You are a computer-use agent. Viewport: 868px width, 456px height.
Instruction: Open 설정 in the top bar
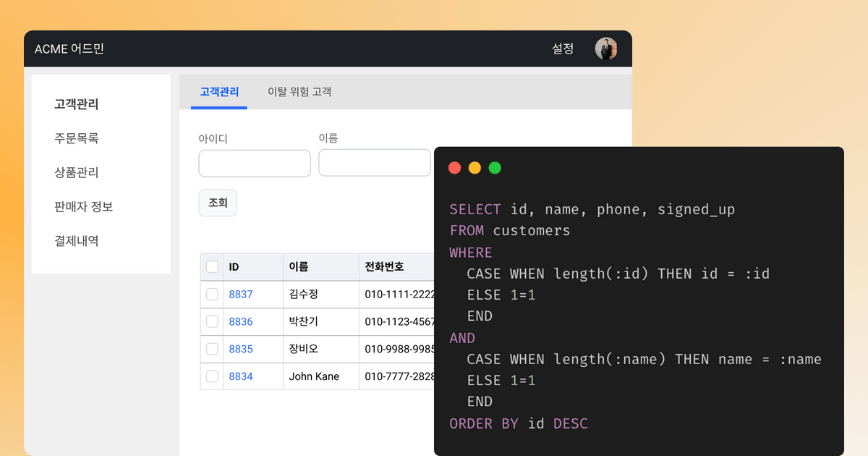pyautogui.click(x=563, y=48)
